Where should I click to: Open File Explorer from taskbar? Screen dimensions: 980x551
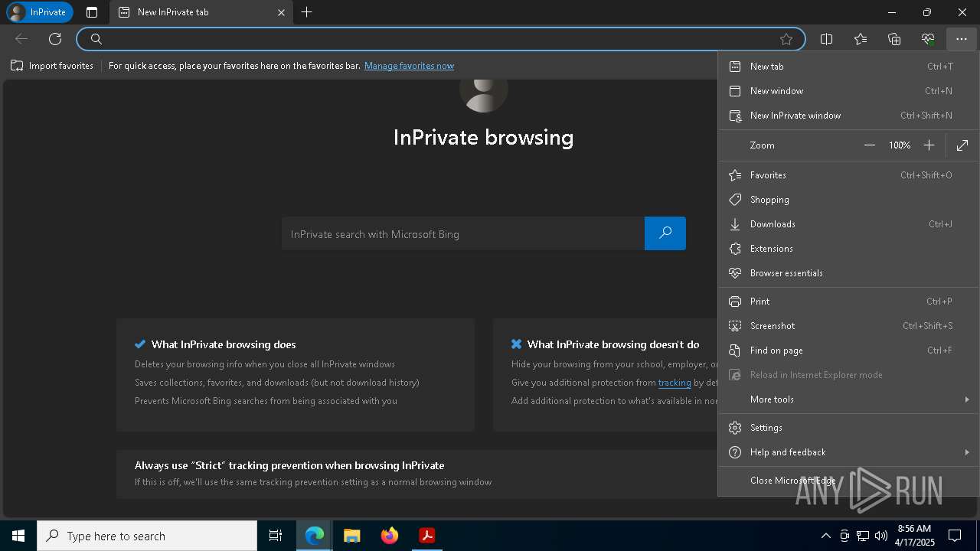[351, 536]
